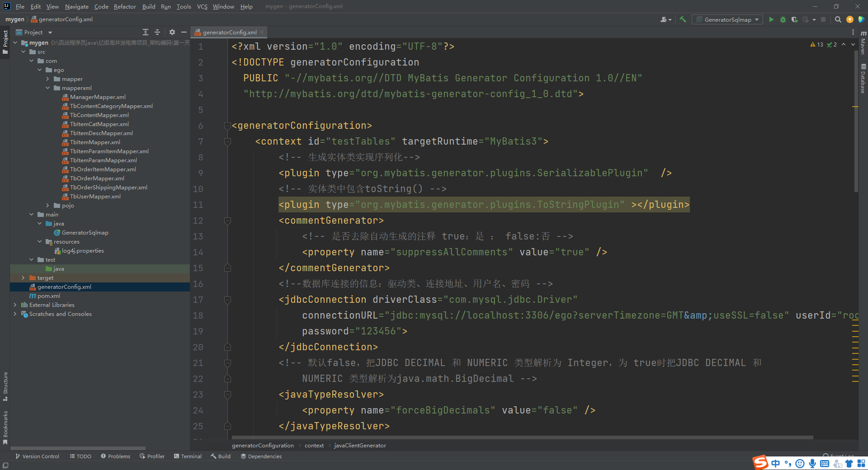This screenshot has width=868, height=470.
Task: Click the 13 warnings indicator
Action: click(x=816, y=44)
